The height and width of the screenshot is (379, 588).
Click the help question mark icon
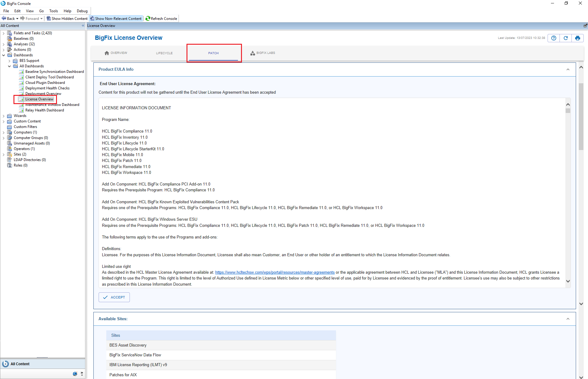click(x=553, y=38)
